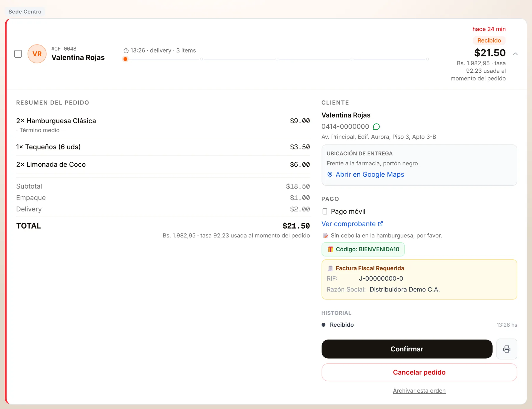532x409 pixels.
Task: Select the Valentina Rojas order checkbox
Action: point(18,54)
